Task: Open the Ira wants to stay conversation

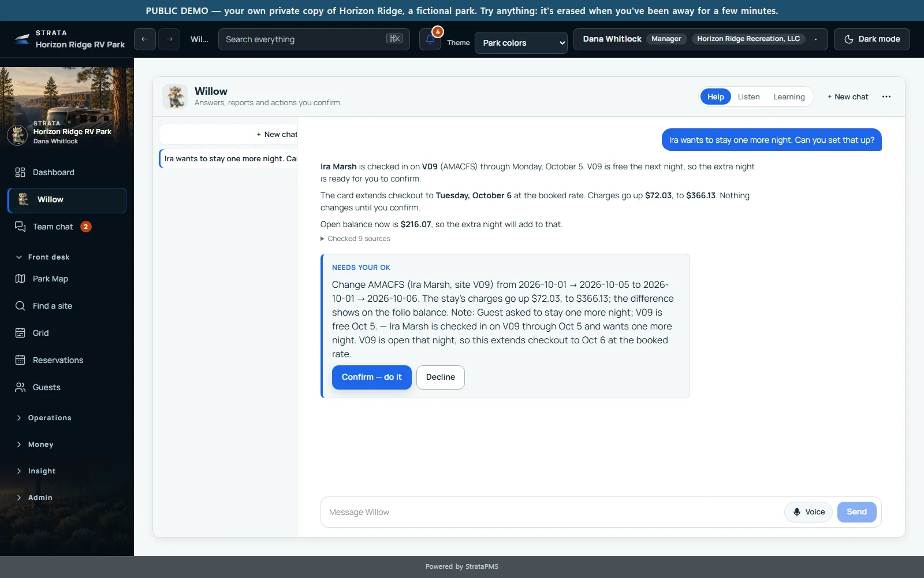Action: click(x=228, y=159)
